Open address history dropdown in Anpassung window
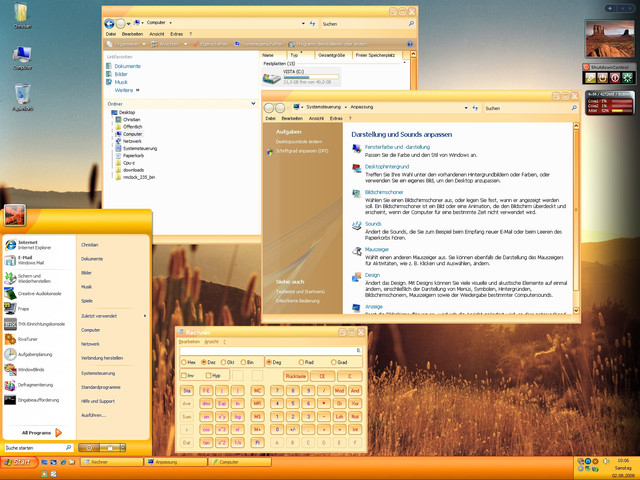This screenshot has height=480, width=640. pyautogui.click(x=466, y=108)
